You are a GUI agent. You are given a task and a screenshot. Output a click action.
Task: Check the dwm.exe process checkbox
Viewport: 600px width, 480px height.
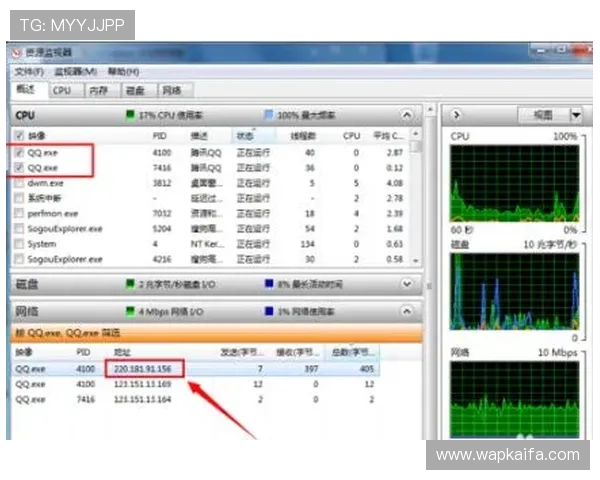[x=19, y=183]
